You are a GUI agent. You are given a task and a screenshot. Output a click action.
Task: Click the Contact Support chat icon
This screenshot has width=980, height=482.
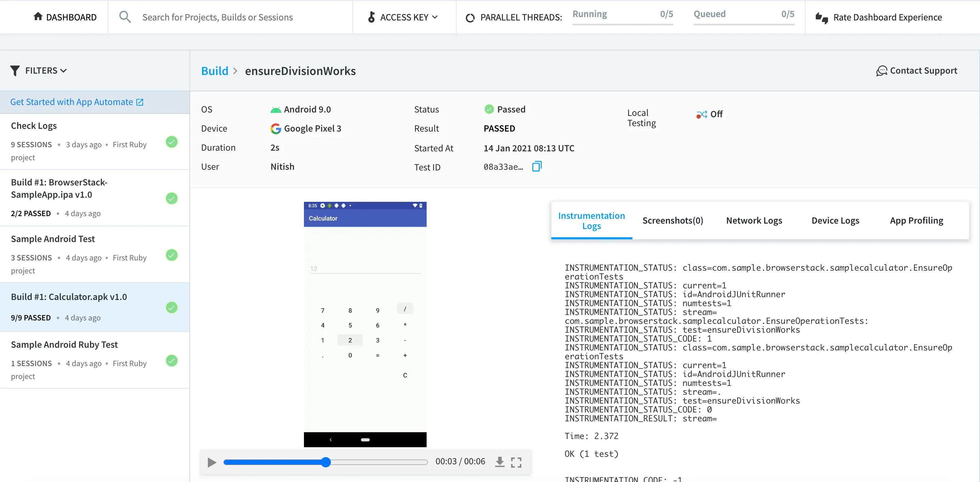(x=882, y=71)
